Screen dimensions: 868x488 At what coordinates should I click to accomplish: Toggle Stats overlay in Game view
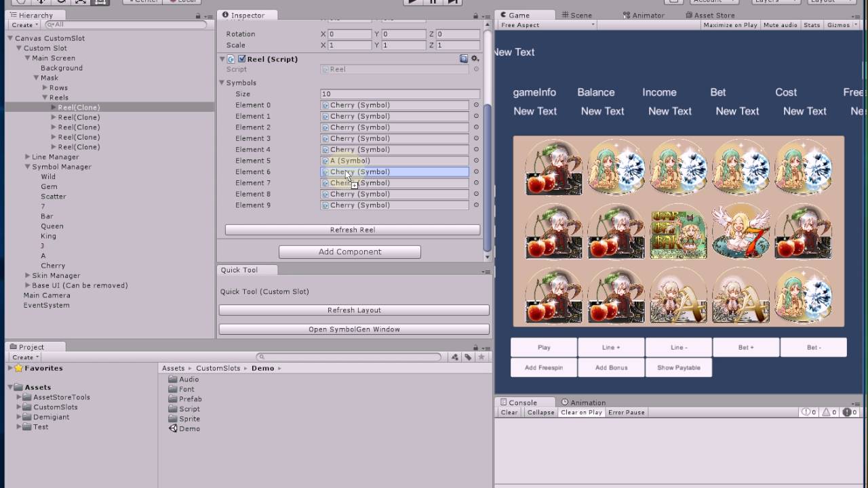[x=812, y=25]
